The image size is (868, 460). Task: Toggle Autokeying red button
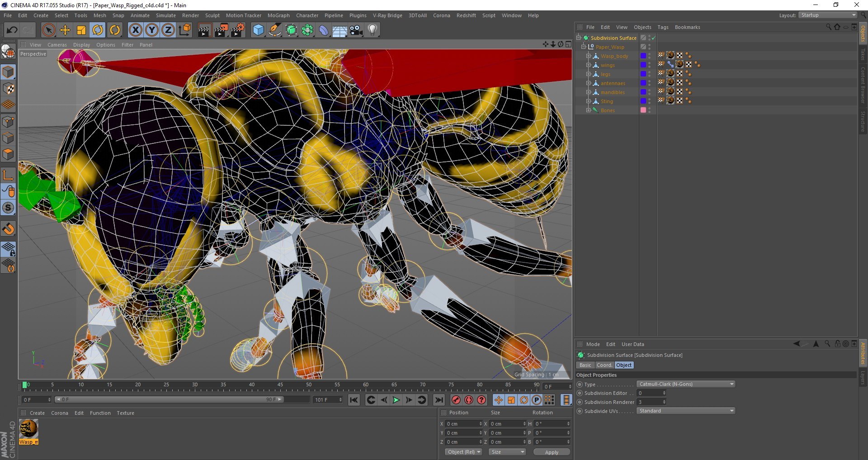click(469, 400)
